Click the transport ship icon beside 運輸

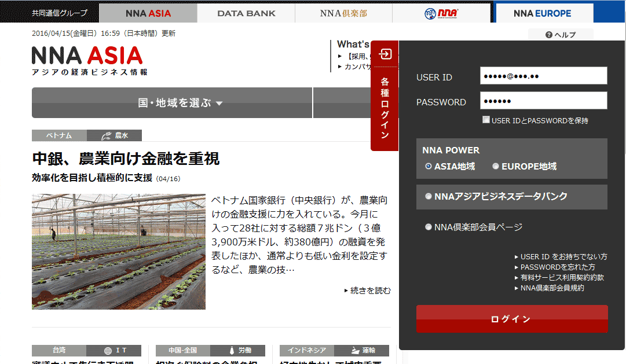pos(356,351)
